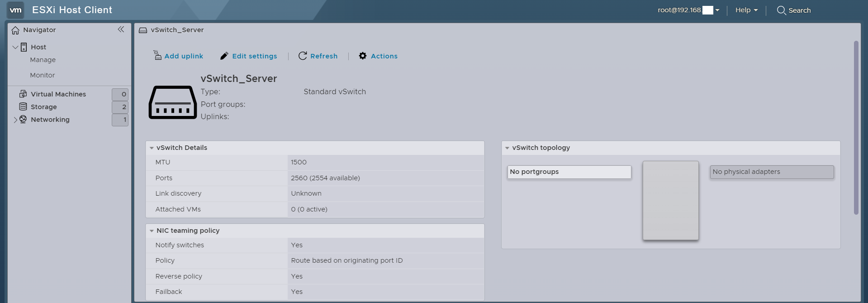Click the large vSwitch device icon
Viewport: 868px width, 303px height.
tap(173, 102)
